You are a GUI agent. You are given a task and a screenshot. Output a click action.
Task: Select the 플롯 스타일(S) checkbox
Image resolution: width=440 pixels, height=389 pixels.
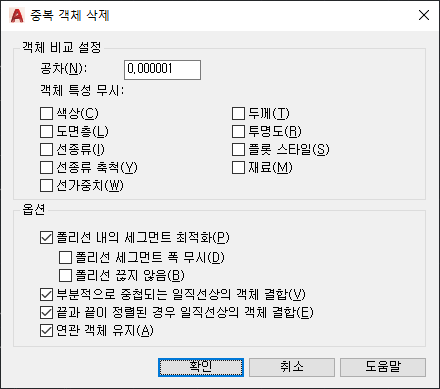[238, 149]
